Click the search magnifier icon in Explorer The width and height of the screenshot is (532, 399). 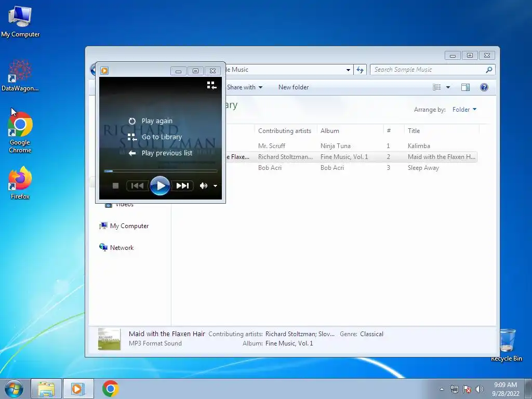click(489, 70)
